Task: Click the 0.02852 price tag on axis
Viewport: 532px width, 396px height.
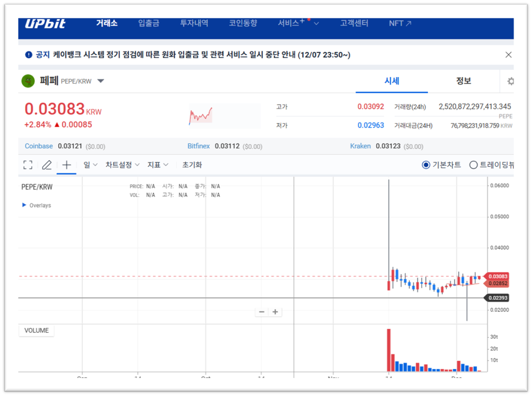Action: 497,284
